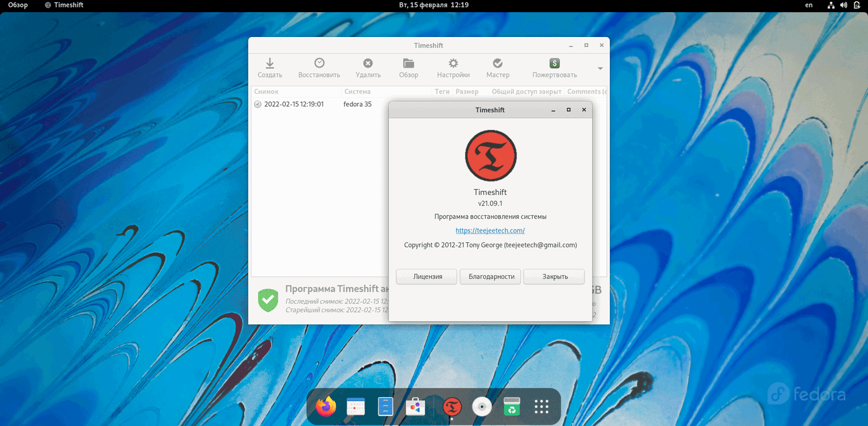
Task: Click the Последний снимок status line
Action: [337, 301]
